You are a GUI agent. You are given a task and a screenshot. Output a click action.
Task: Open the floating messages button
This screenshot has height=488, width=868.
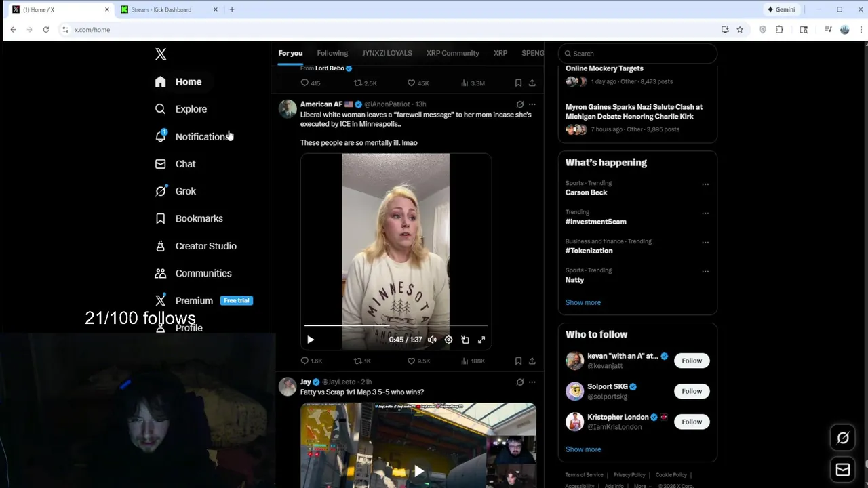843,470
